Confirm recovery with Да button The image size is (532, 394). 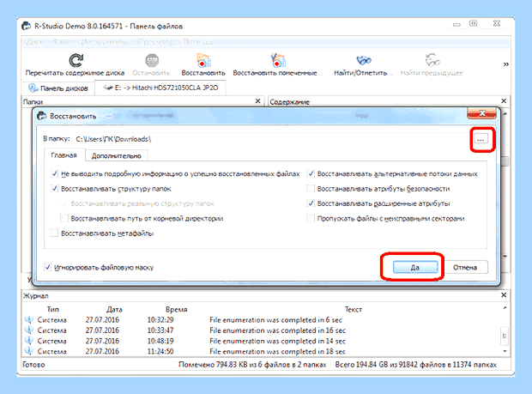[x=415, y=268]
